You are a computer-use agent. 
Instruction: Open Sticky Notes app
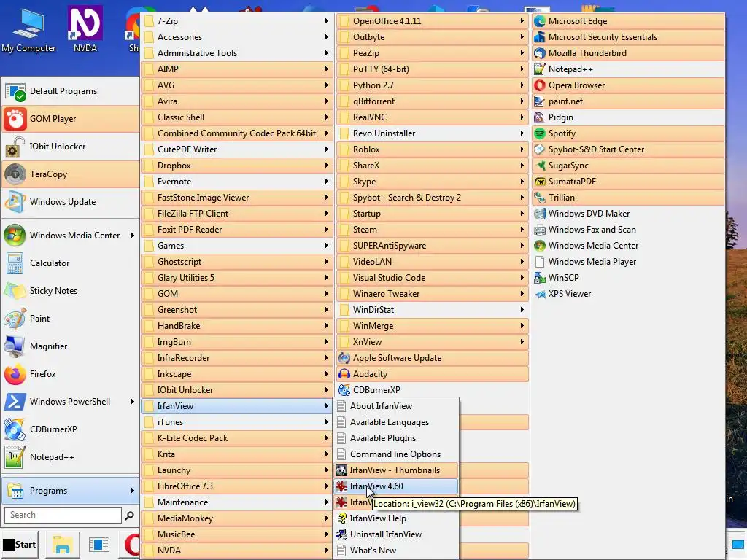(71, 290)
